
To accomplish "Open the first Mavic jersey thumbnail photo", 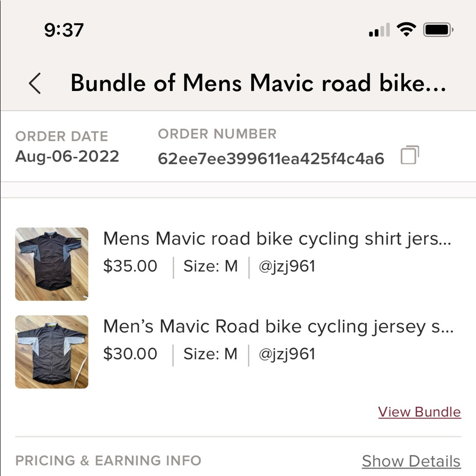I will 51,263.
